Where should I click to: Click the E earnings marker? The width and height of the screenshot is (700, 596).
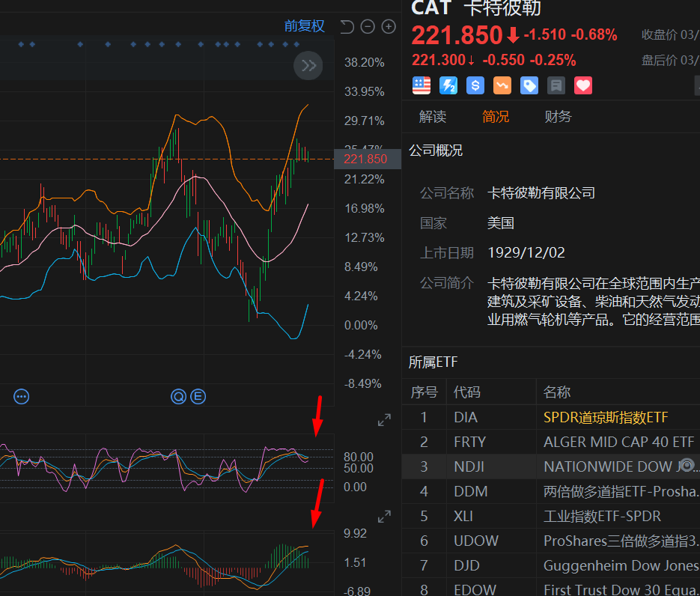point(198,396)
